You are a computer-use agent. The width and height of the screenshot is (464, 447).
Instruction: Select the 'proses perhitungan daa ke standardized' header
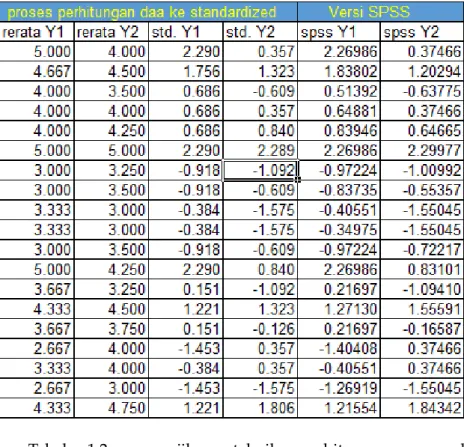click(x=148, y=12)
